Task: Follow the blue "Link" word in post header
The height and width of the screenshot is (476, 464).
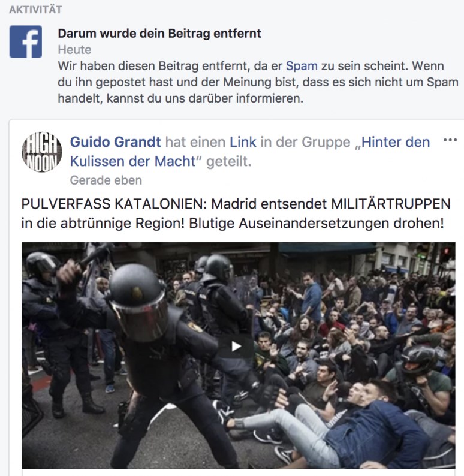Action: [x=243, y=142]
